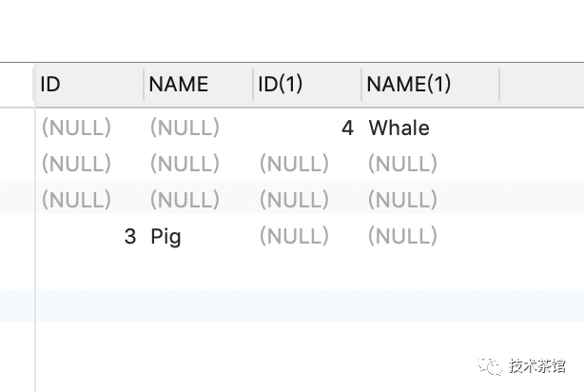Click third row's NAME(1) NULL cell
Screen dimensions: 584x392
[x=402, y=200]
